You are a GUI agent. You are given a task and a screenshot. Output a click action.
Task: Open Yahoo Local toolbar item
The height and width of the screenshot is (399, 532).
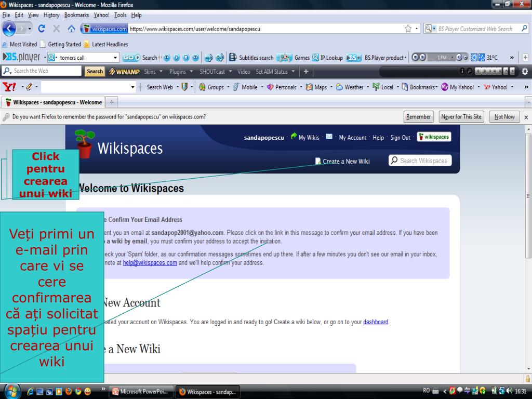pos(383,87)
